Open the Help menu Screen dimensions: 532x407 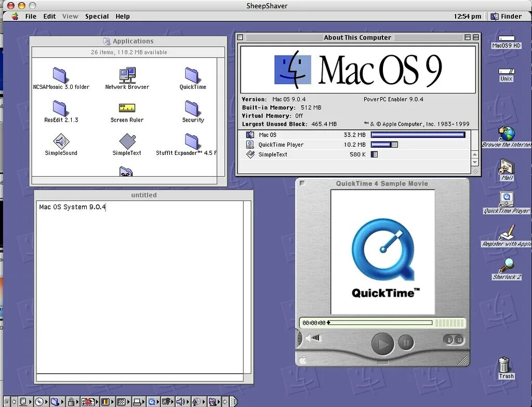click(123, 16)
